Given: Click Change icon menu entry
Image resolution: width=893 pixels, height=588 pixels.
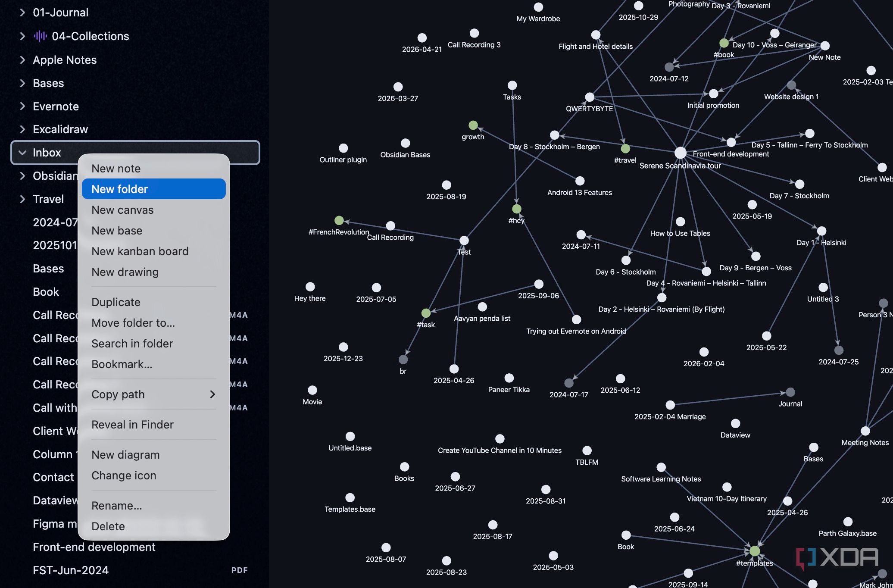Looking at the screenshot, I should pos(154,475).
